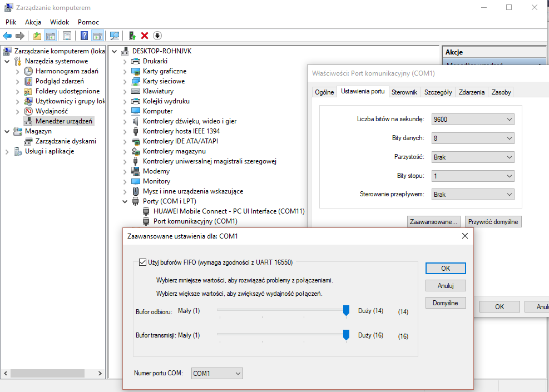Click the DESKTOP-ROHNJVK computer node icon
The height and width of the screenshot is (392, 549).
click(x=125, y=52)
